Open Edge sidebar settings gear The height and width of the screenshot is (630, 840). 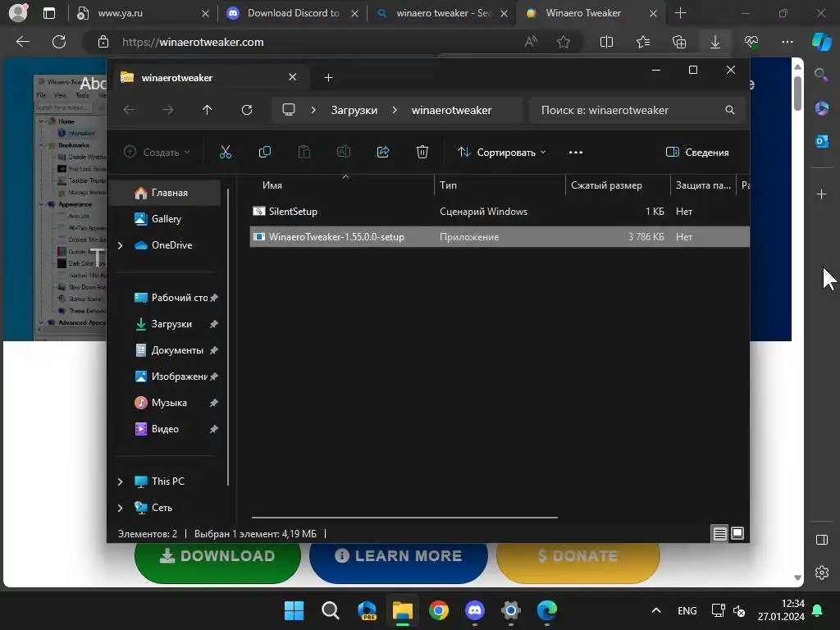(x=822, y=573)
